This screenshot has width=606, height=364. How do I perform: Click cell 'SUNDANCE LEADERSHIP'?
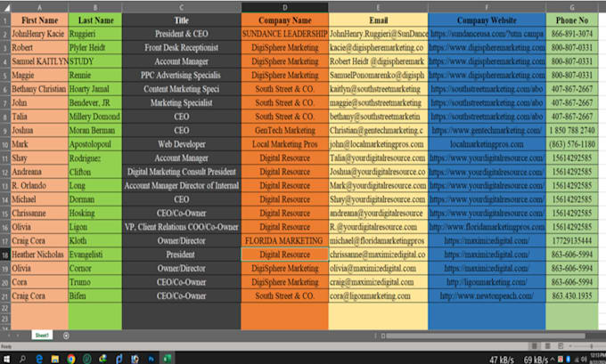[x=285, y=34]
